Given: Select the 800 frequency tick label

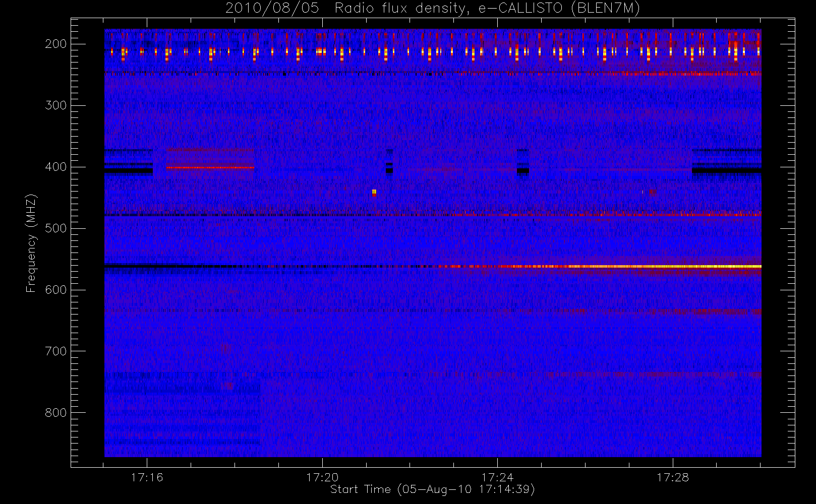Looking at the screenshot, I should click(56, 413).
